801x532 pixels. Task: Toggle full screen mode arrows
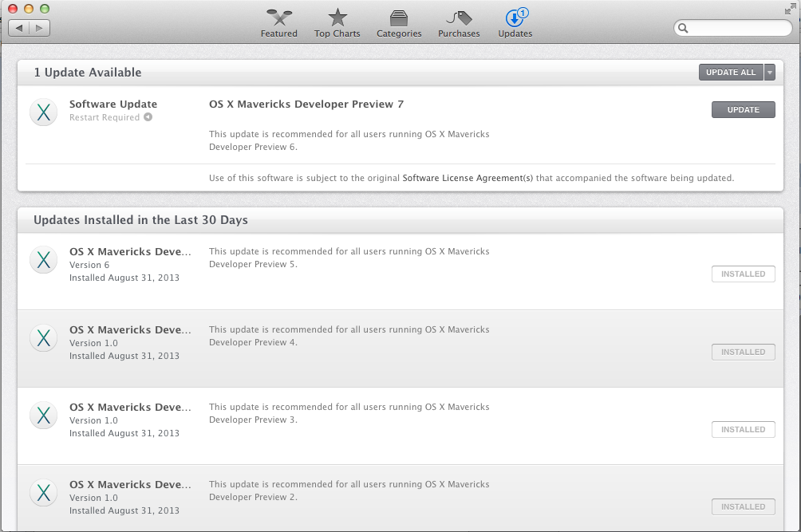tap(790, 10)
